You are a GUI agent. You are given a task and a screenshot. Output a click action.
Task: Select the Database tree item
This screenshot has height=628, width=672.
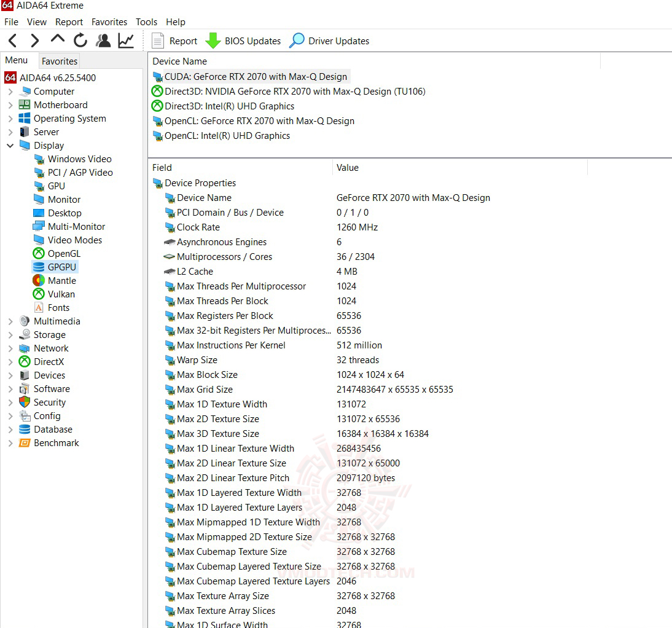[x=46, y=430]
